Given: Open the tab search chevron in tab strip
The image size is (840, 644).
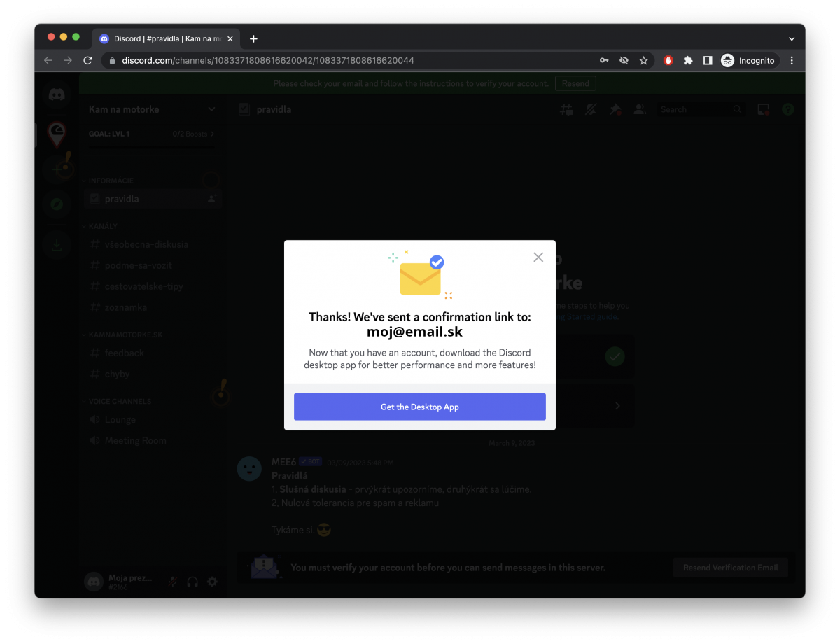Looking at the screenshot, I should [x=792, y=38].
